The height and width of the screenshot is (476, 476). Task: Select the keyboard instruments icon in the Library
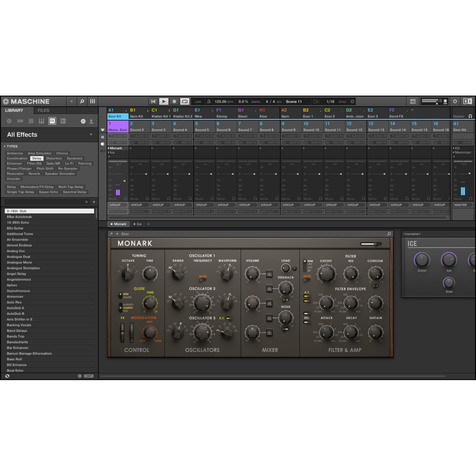(x=41, y=121)
